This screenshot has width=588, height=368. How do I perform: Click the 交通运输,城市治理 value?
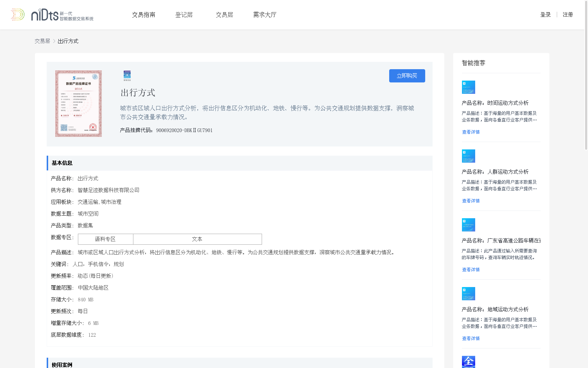click(x=99, y=202)
